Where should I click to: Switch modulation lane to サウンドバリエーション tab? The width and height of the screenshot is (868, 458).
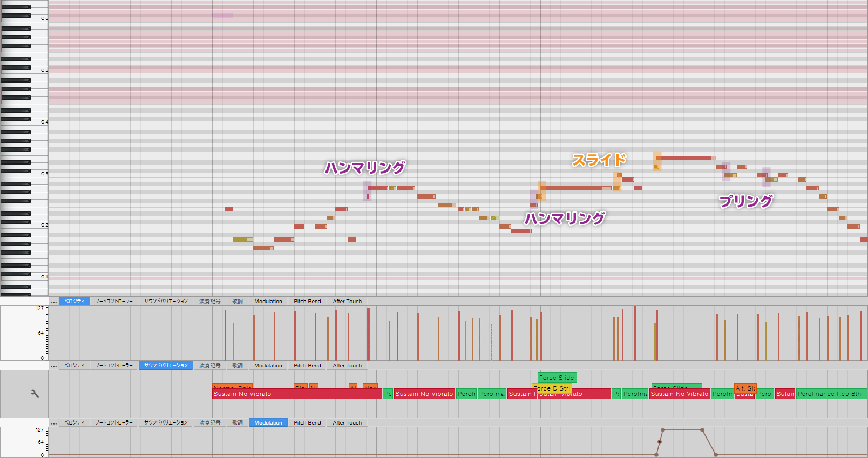coord(166,423)
